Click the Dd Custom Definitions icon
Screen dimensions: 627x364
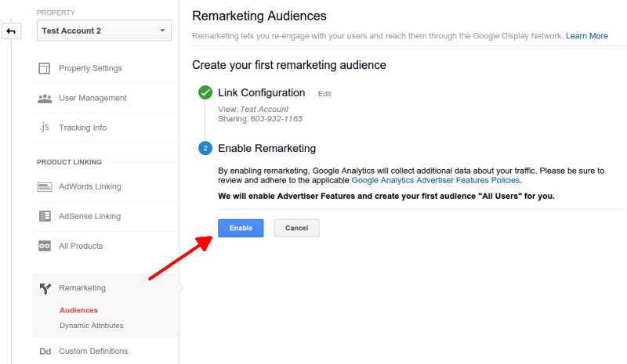45,351
